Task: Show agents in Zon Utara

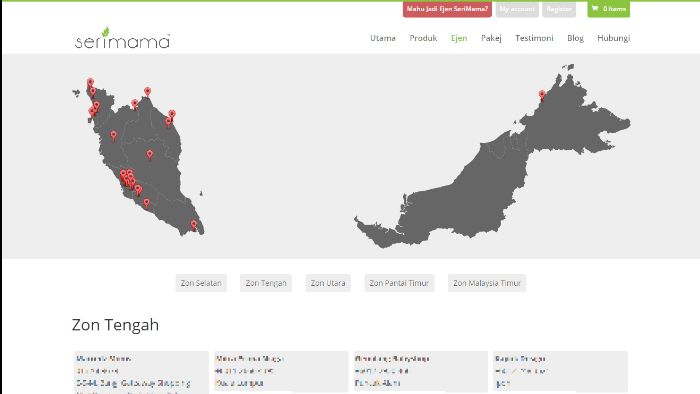Action: click(x=328, y=283)
